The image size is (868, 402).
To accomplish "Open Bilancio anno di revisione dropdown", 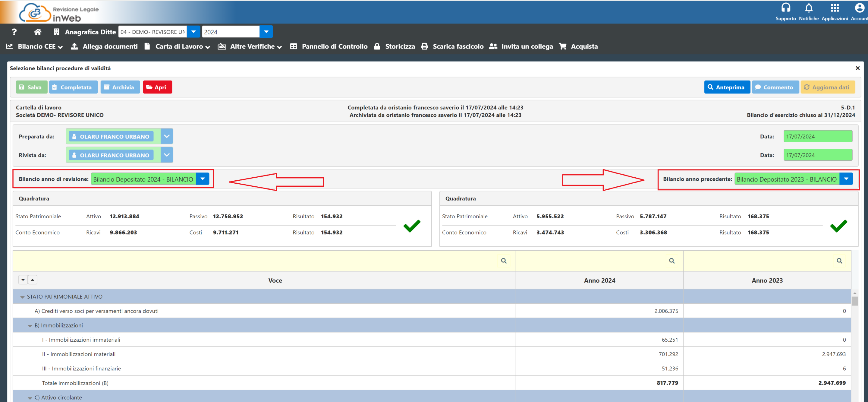I will tap(203, 179).
